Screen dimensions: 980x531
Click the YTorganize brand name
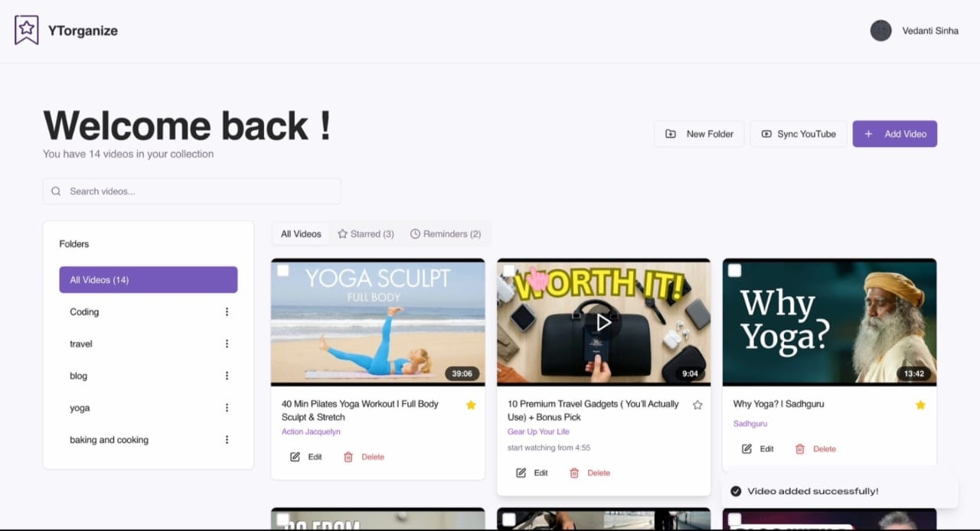83,31
